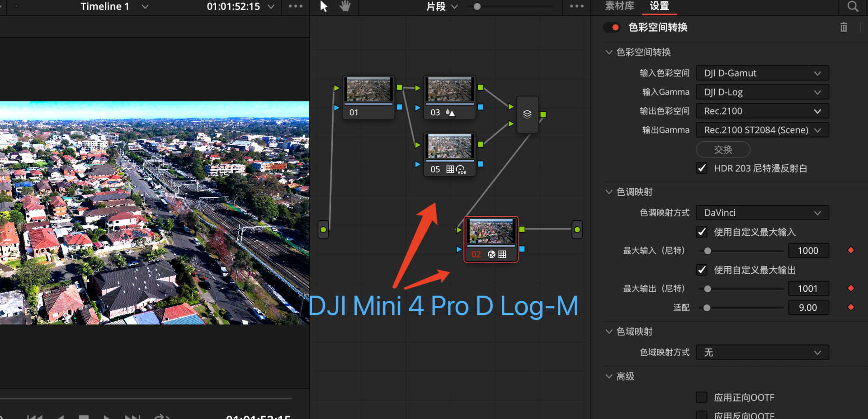Image resolution: width=868 pixels, height=419 pixels.
Task: Click the max input value field 1000
Action: (808, 251)
